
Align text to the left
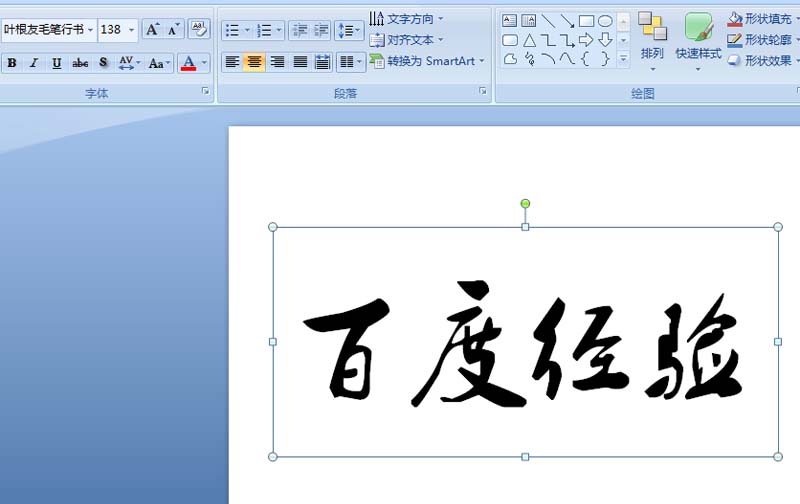pos(232,62)
